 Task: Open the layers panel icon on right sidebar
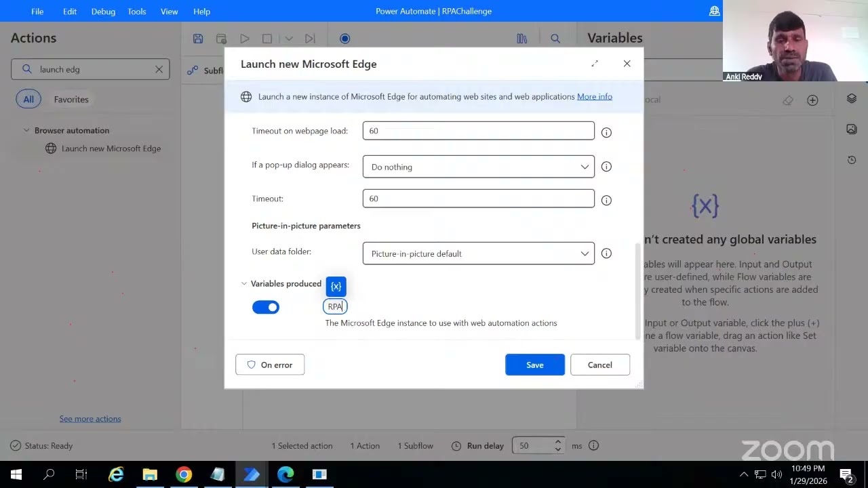(852, 99)
